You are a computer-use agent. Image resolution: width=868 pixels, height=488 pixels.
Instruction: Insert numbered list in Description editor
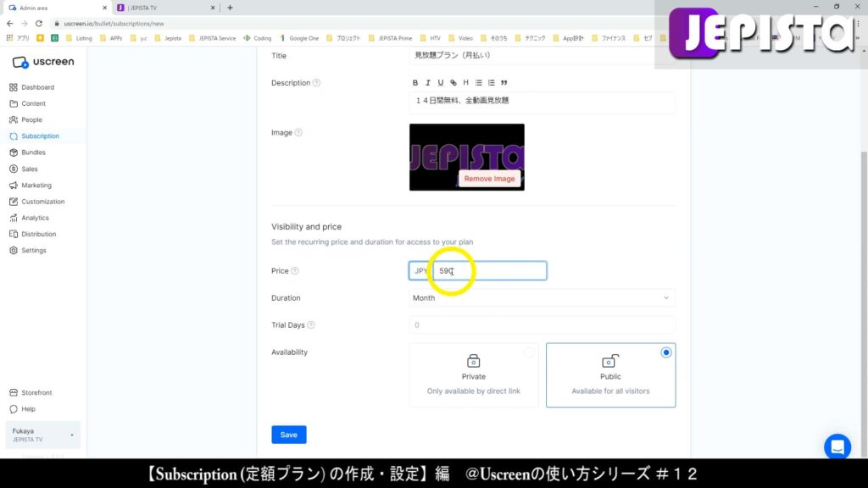492,82
